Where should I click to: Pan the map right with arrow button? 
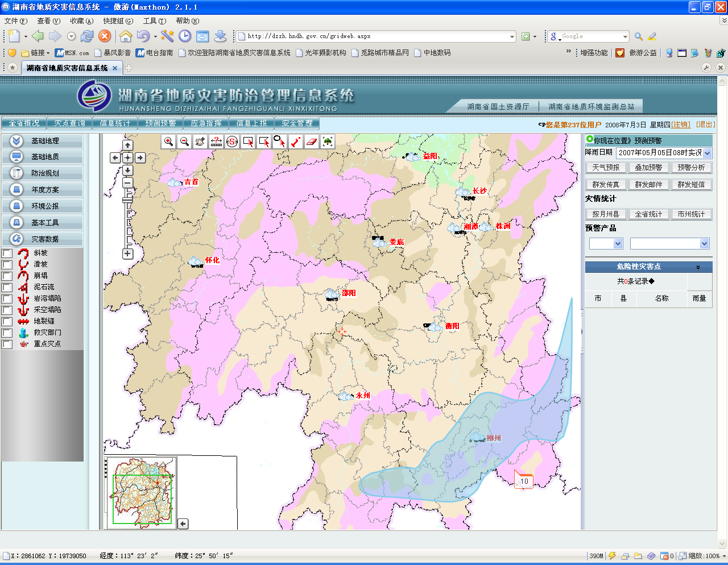tap(140, 157)
